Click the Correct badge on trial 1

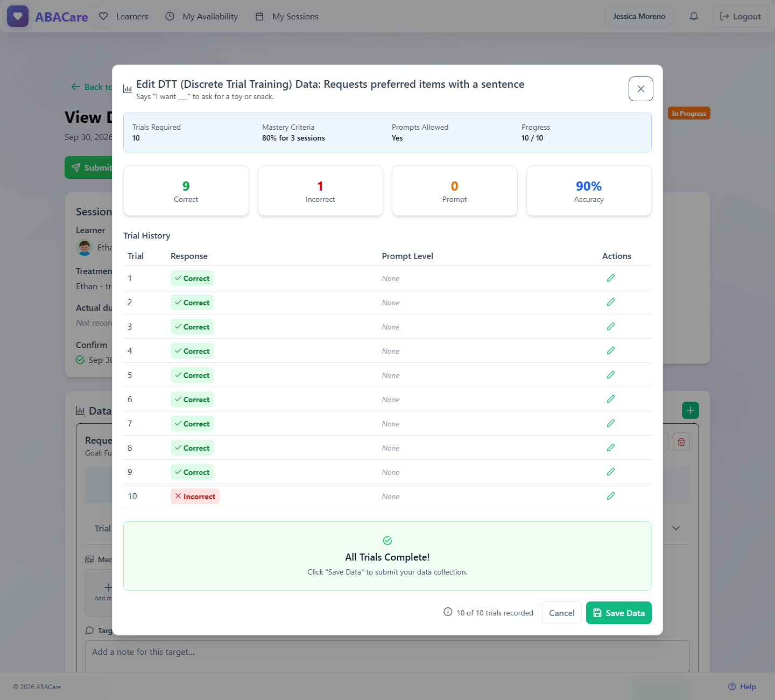(x=192, y=278)
